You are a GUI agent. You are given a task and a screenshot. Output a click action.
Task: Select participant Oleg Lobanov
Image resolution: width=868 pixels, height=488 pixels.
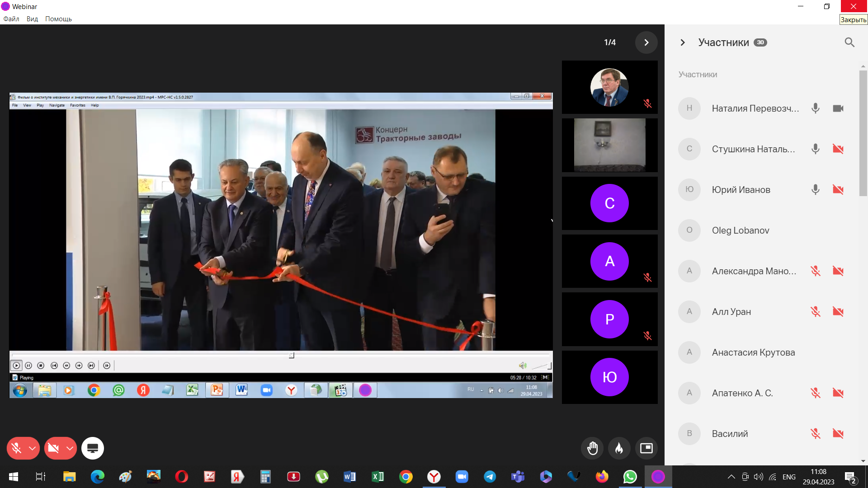(x=762, y=230)
